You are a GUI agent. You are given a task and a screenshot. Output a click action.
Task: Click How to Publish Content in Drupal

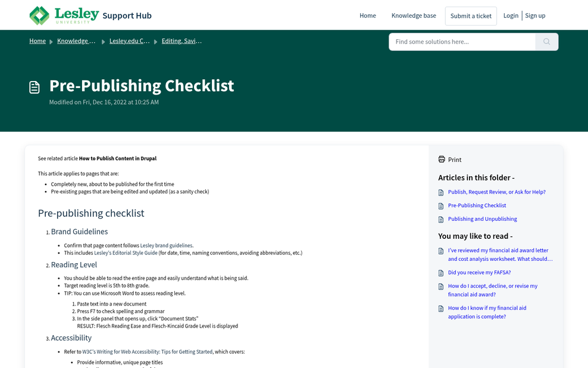118,158
